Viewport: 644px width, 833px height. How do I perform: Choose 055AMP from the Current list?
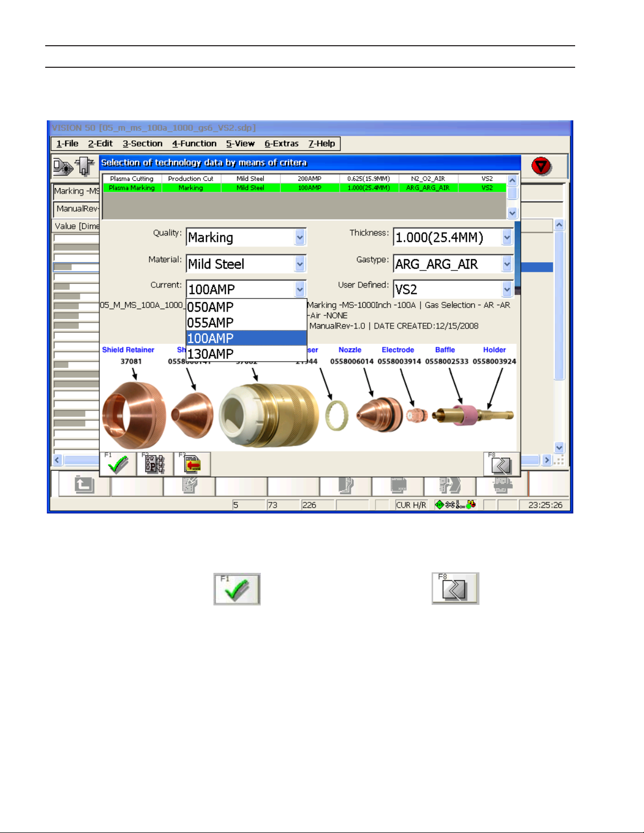[247, 323]
